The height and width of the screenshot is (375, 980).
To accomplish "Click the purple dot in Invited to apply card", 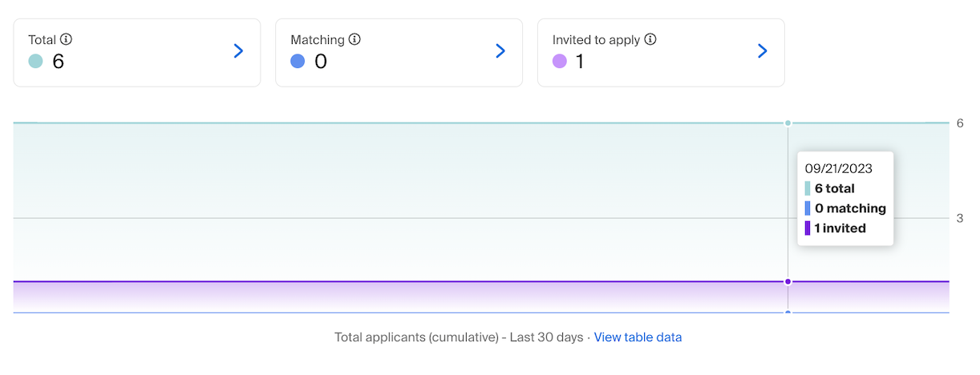I will (560, 61).
